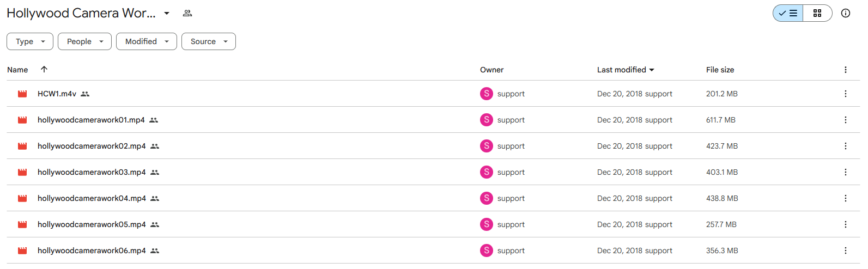Sort by the Last modified column header
The height and width of the screenshot is (269, 868).
[x=626, y=70]
